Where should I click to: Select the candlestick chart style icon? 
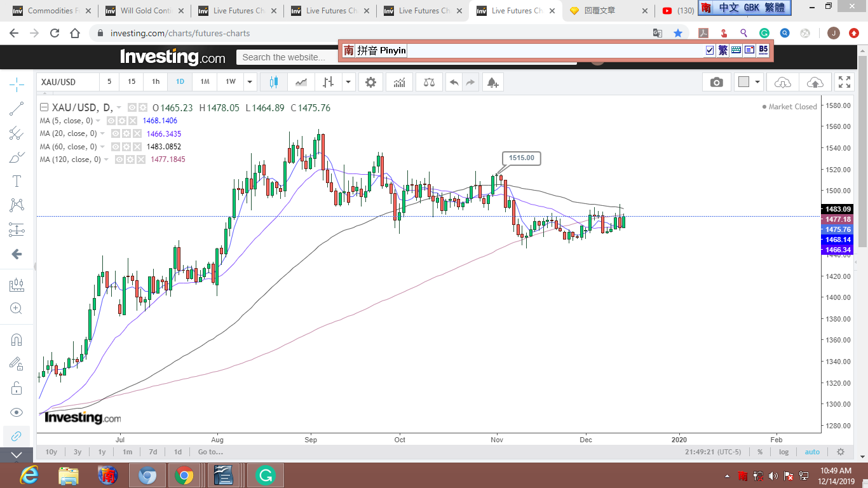(274, 82)
